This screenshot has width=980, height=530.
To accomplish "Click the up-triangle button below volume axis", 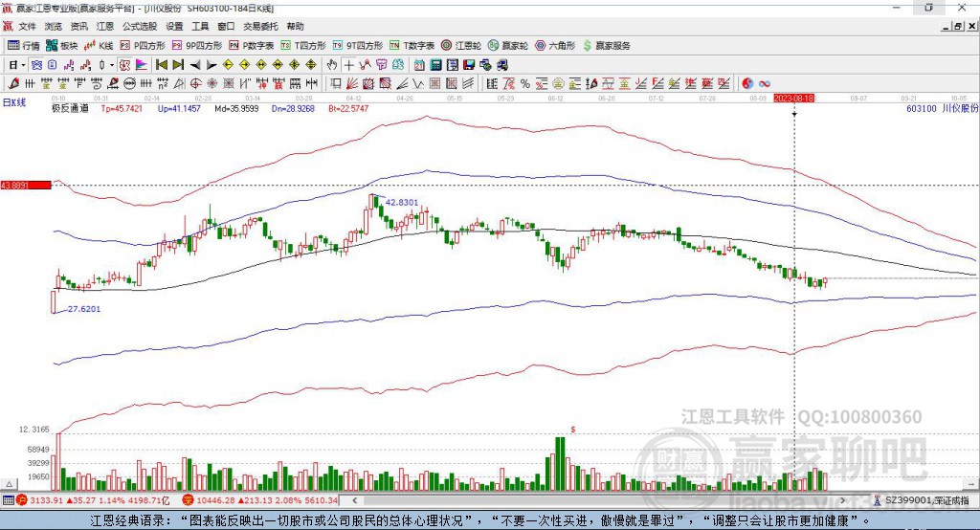I will click(x=9, y=484).
